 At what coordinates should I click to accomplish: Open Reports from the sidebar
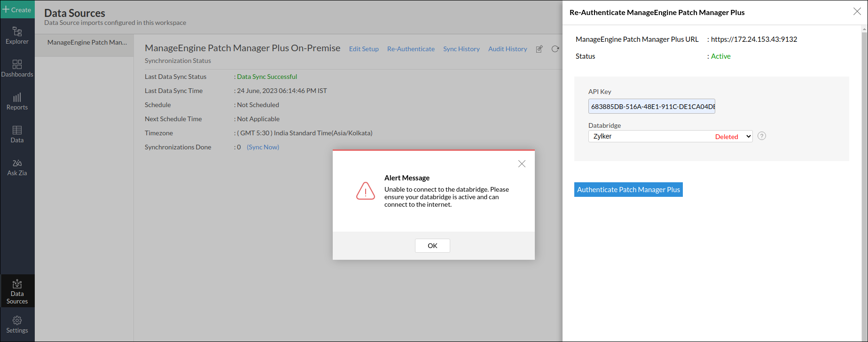[x=17, y=101]
